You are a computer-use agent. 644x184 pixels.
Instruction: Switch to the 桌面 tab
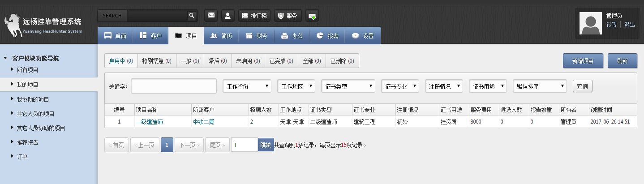click(x=115, y=36)
